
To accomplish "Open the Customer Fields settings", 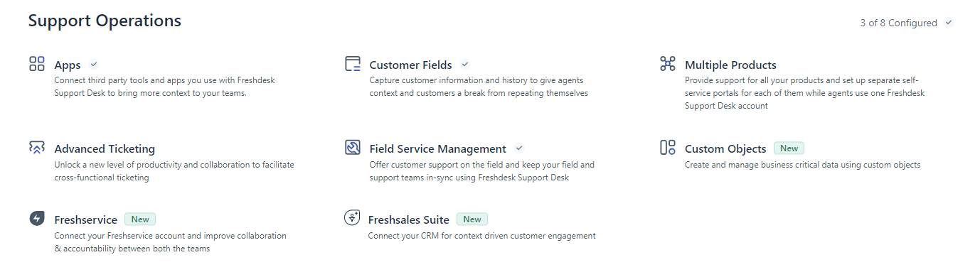I will pos(410,65).
